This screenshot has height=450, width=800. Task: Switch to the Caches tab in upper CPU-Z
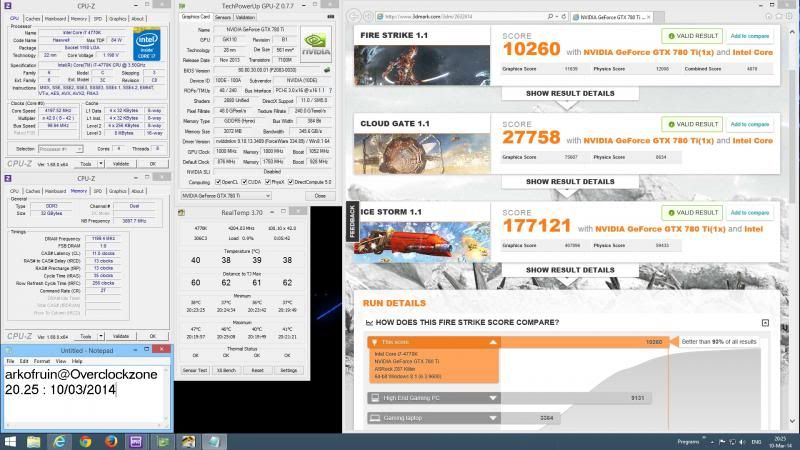coord(33,19)
